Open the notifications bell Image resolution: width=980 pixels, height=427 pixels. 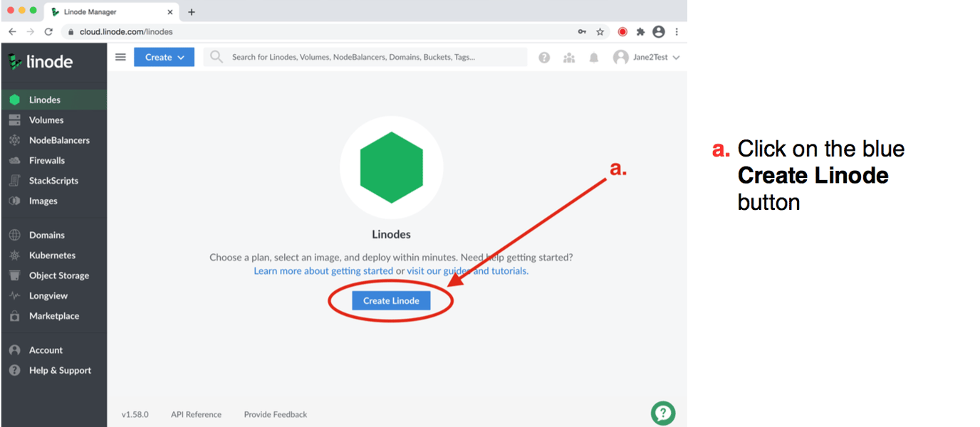[594, 57]
